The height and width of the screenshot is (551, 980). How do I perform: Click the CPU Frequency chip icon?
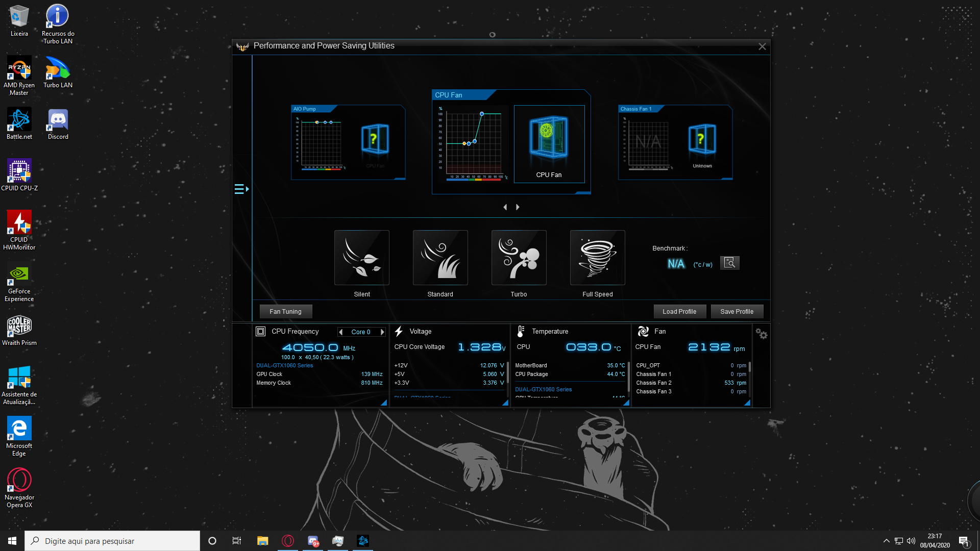260,332
